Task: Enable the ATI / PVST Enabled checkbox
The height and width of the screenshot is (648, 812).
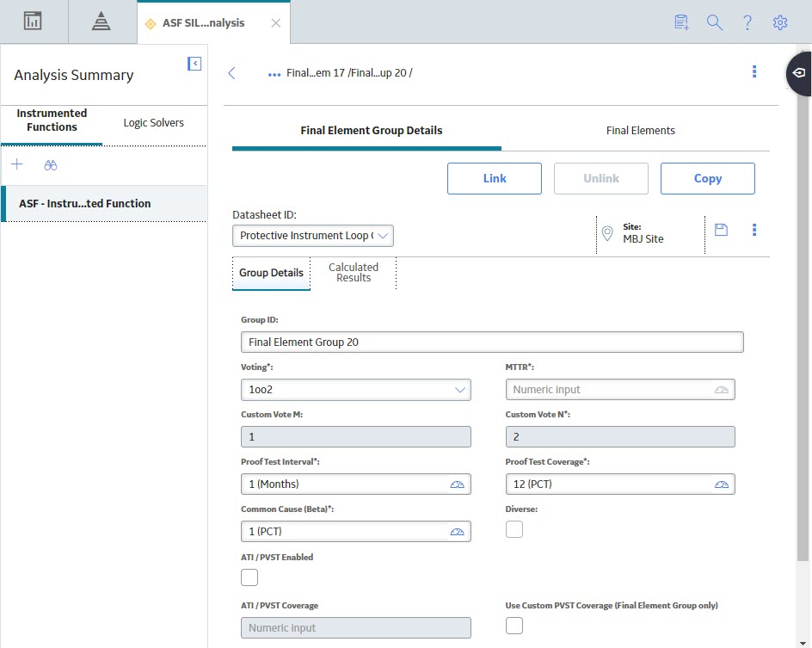Action: click(x=249, y=577)
